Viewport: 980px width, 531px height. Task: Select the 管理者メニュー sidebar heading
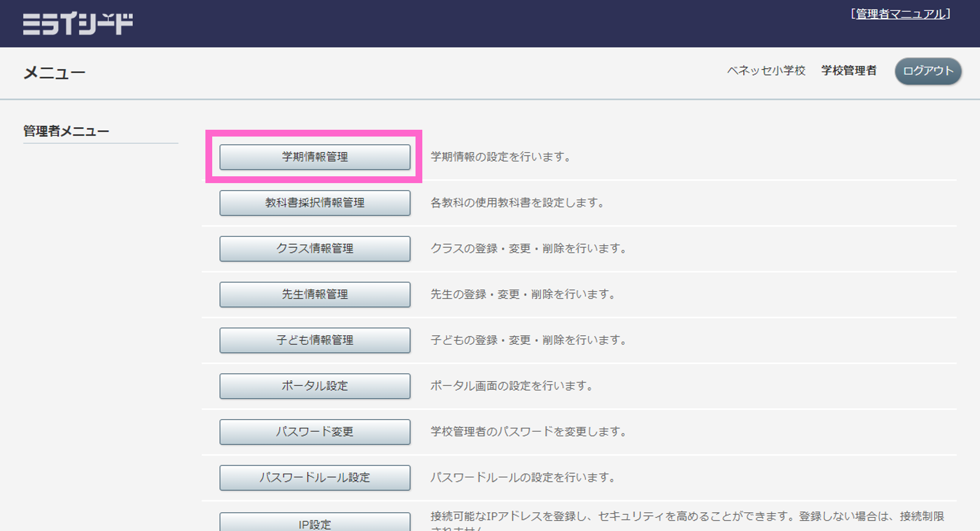pos(66,131)
